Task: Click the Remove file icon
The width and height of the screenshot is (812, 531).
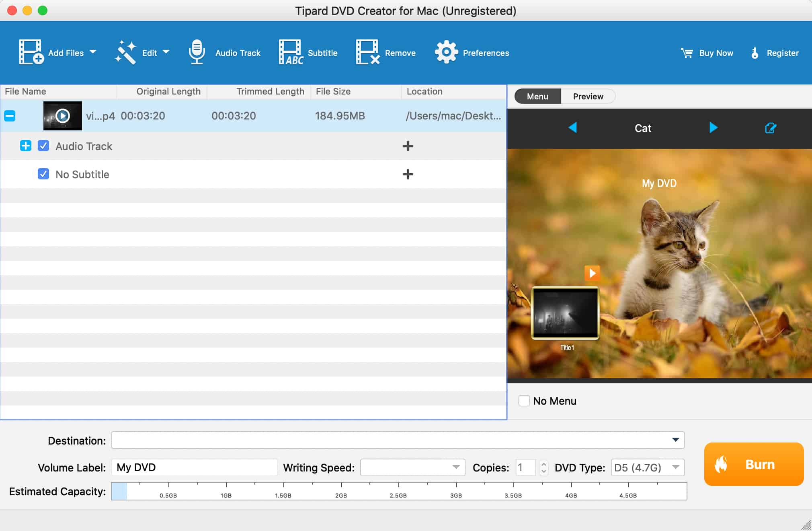Action: (x=367, y=52)
